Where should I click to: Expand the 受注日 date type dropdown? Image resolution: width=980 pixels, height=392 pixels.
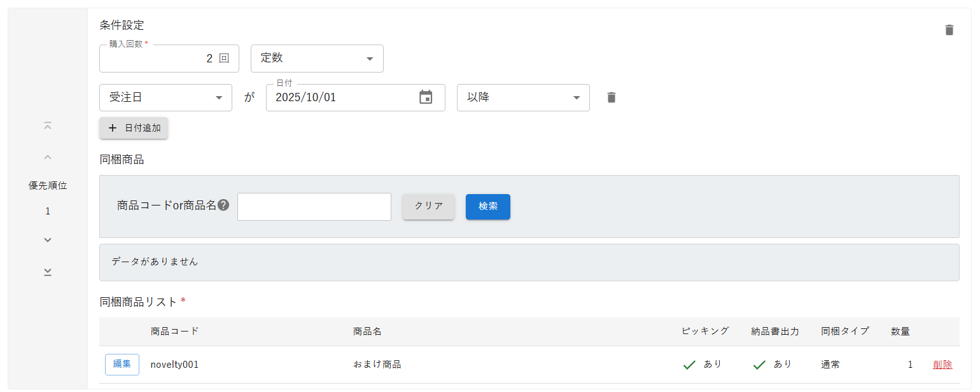click(x=165, y=98)
